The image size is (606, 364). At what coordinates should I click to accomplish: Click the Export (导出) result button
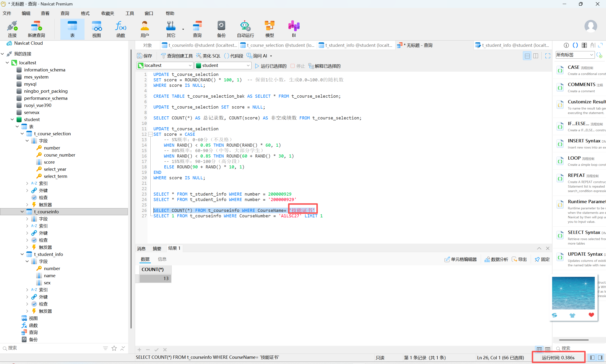coord(519,259)
